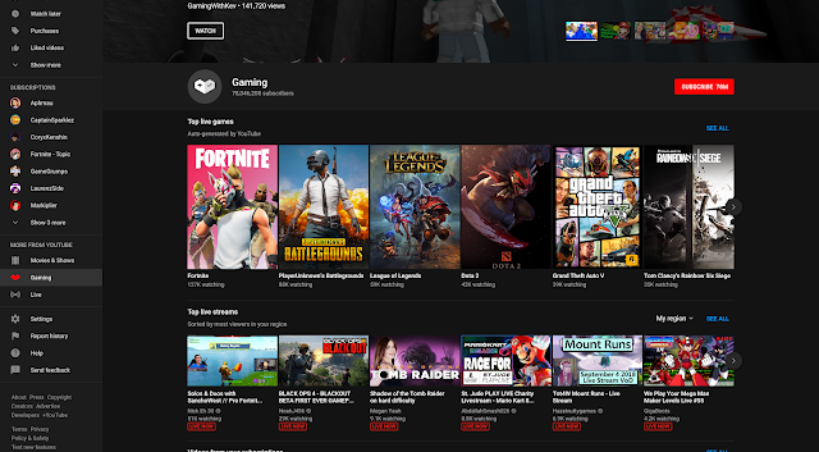Image resolution: width=819 pixels, height=452 pixels.
Task: Open the My region dropdown
Action: [x=674, y=318]
